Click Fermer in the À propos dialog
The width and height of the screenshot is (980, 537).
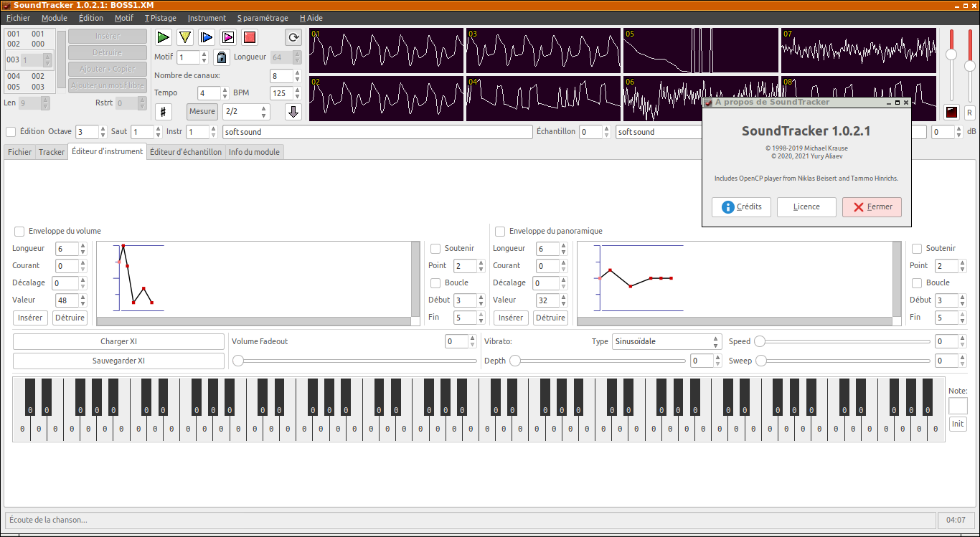[872, 207]
